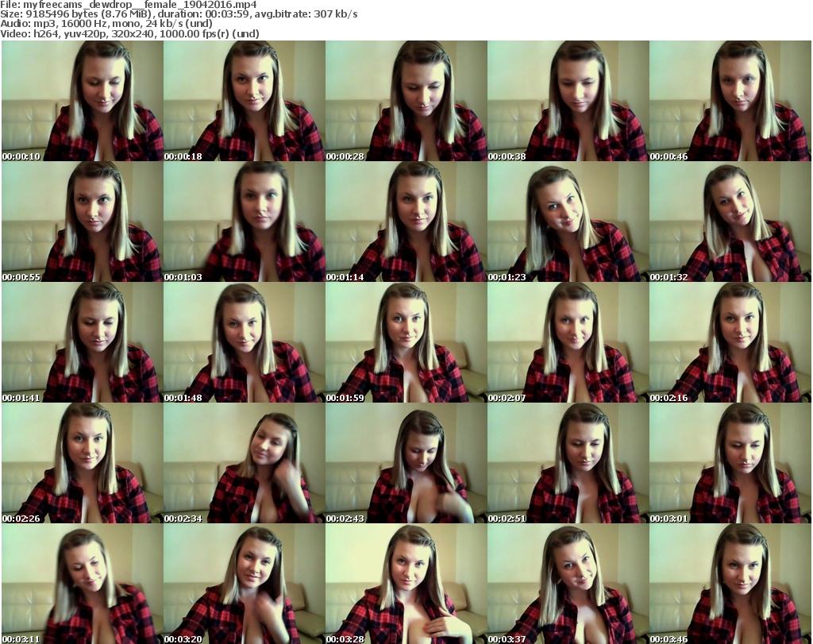Open the frame at 00:03:20
Viewport: 813px width, 644px height.
coord(245,584)
